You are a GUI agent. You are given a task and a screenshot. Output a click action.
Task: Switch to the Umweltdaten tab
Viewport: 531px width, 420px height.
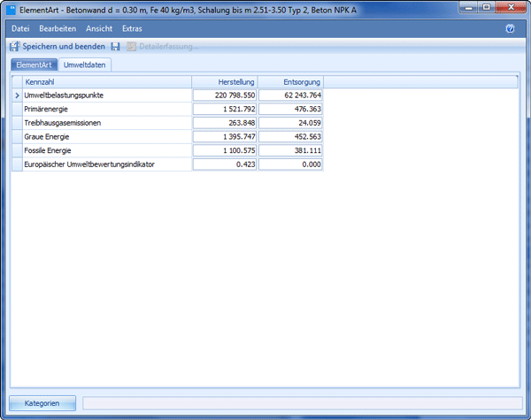click(85, 65)
